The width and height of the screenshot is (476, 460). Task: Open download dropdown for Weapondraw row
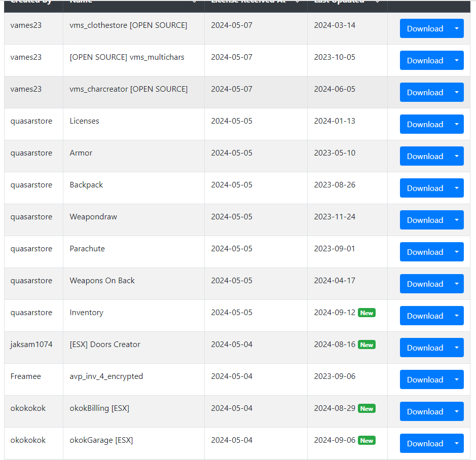point(457,220)
